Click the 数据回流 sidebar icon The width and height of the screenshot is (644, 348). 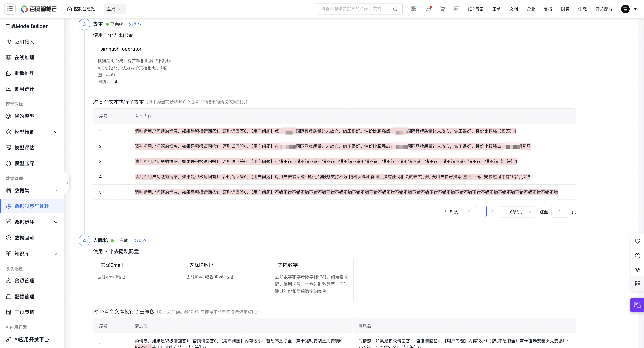tap(9, 238)
